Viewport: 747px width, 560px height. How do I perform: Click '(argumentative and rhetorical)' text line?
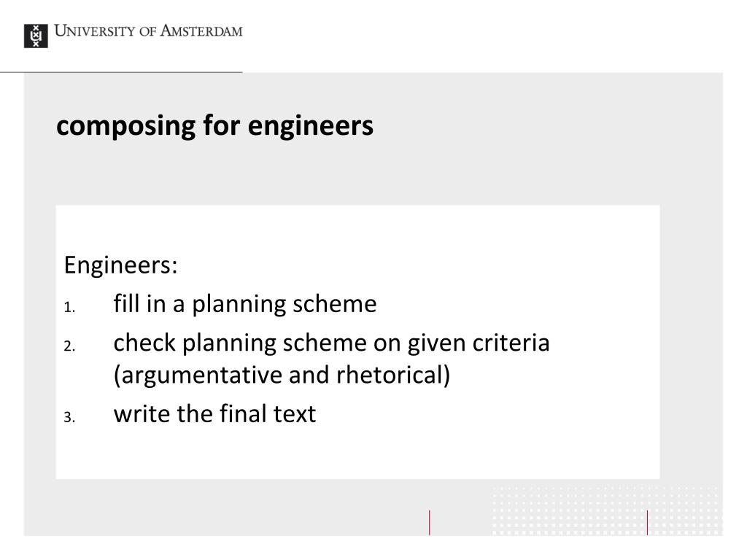point(282,375)
